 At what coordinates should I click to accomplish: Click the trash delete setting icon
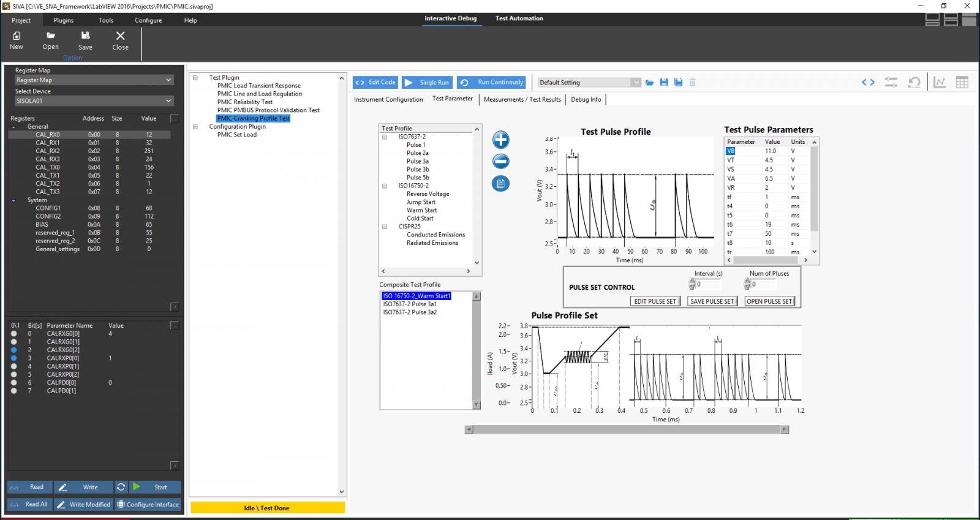693,83
